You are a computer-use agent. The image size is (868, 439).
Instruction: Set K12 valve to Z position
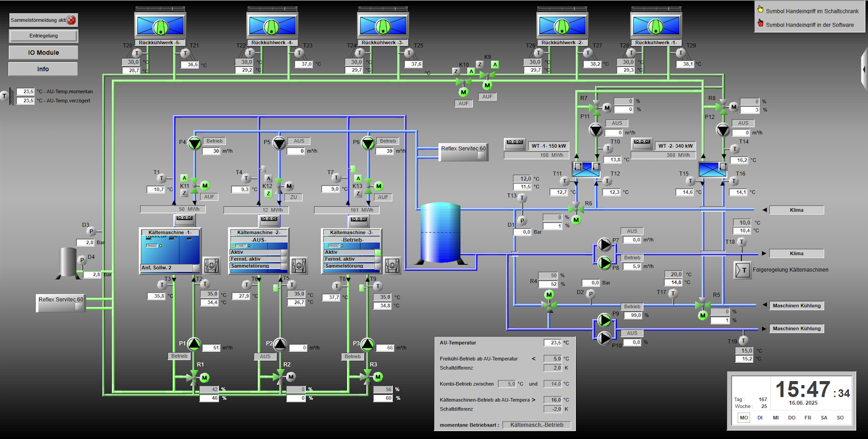pyautogui.click(x=269, y=194)
